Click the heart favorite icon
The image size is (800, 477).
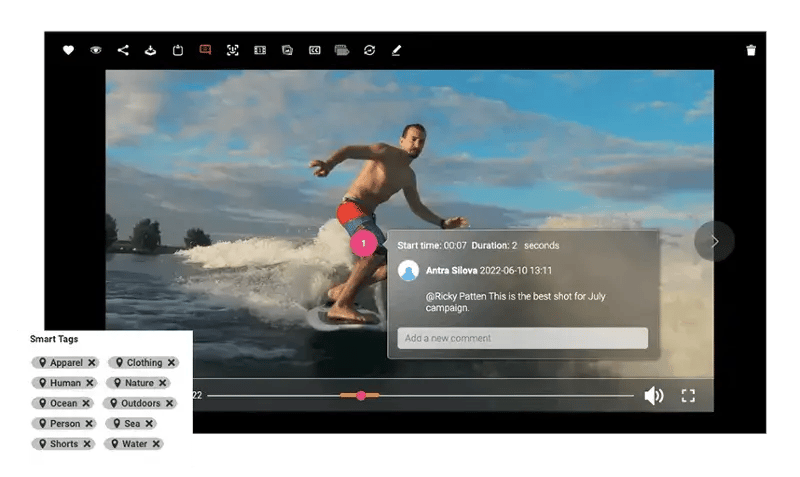point(68,50)
